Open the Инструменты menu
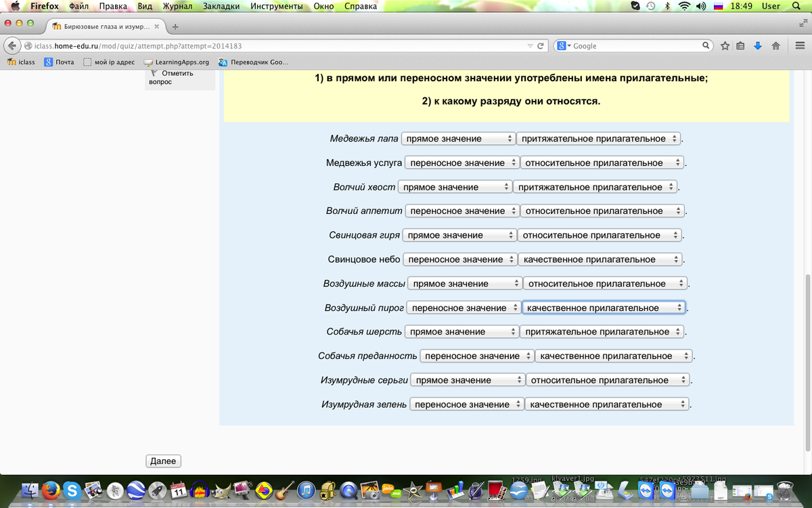Screen dimensions: 812x508 (277, 6)
